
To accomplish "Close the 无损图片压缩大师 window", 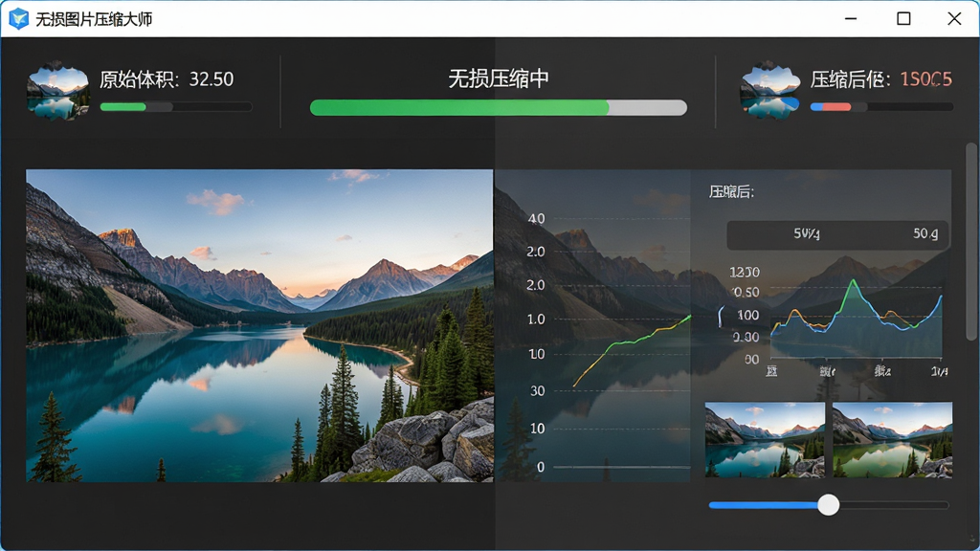I will pos(954,19).
